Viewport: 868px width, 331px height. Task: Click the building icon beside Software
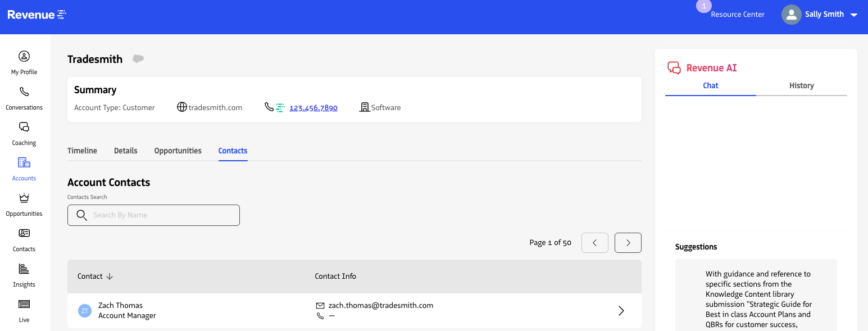tap(364, 107)
